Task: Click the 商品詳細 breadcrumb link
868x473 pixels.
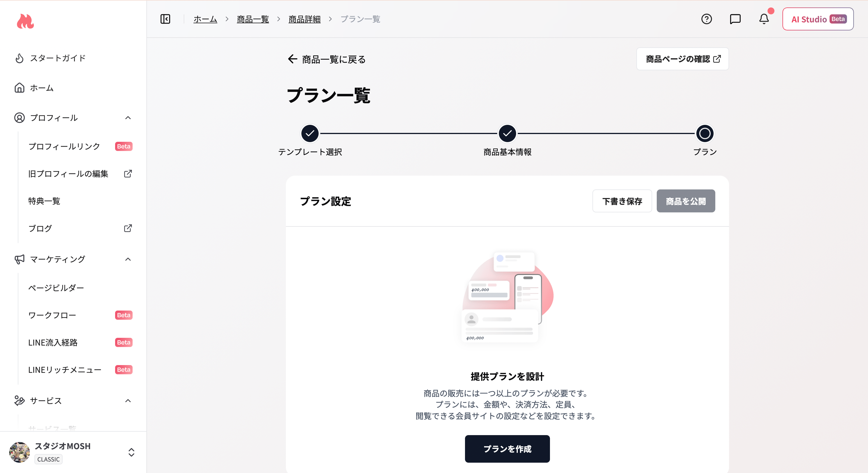Action: click(x=304, y=19)
